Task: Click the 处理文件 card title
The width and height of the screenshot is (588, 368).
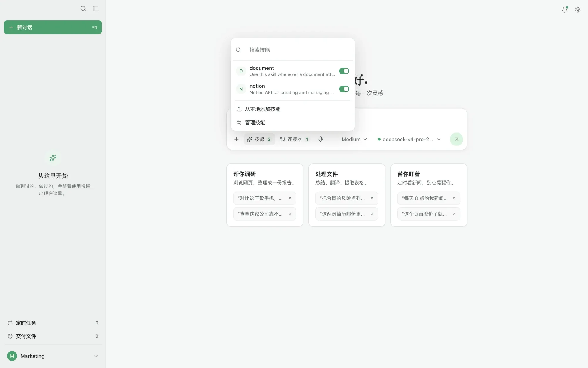Action: pyautogui.click(x=327, y=174)
